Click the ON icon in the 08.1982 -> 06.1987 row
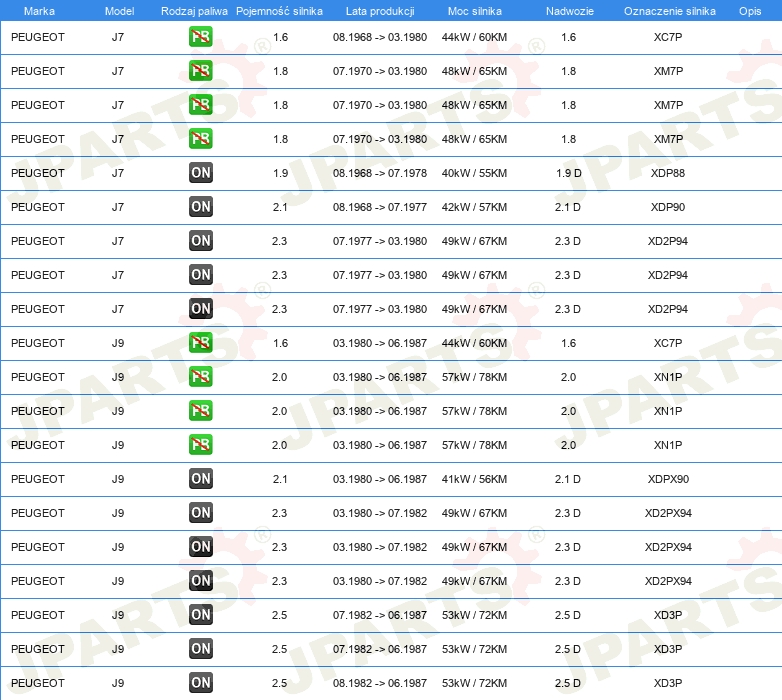This screenshot has width=782, height=700. [x=200, y=683]
